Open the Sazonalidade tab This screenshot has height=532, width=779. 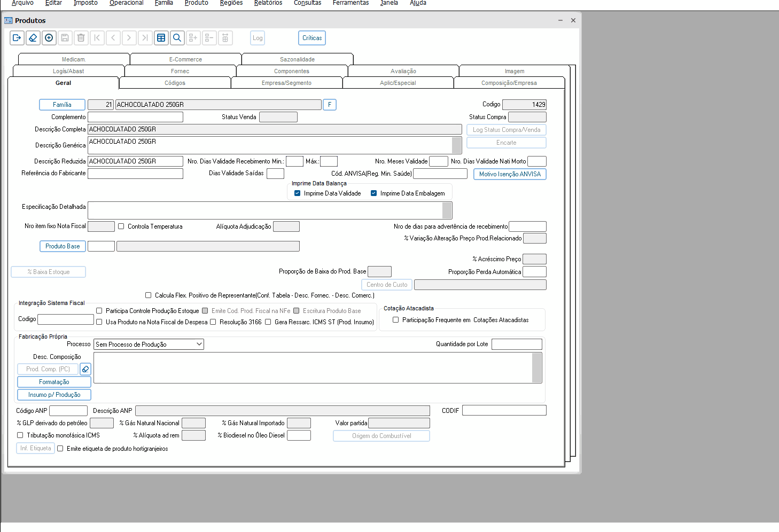(x=297, y=59)
